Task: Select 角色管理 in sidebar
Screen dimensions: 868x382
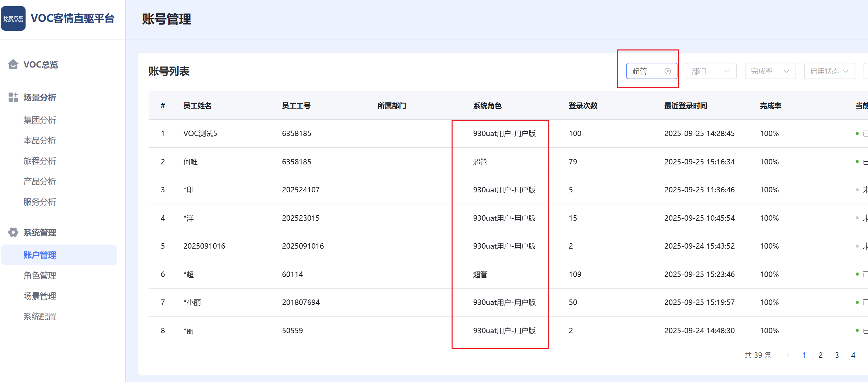Action: click(40, 275)
